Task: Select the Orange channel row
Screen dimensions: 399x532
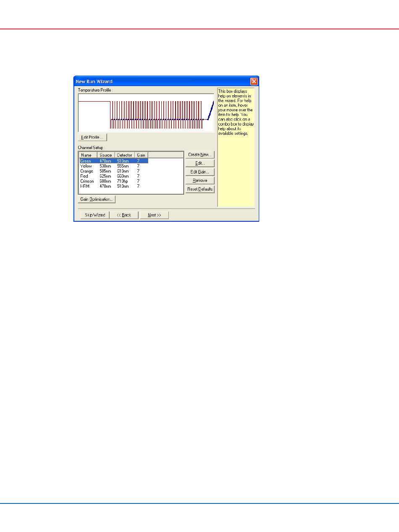Action: pos(113,171)
